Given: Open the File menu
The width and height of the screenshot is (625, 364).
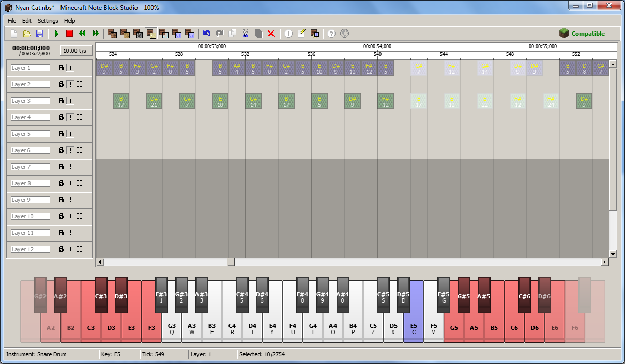Looking at the screenshot, I should (x=12, y=21).
